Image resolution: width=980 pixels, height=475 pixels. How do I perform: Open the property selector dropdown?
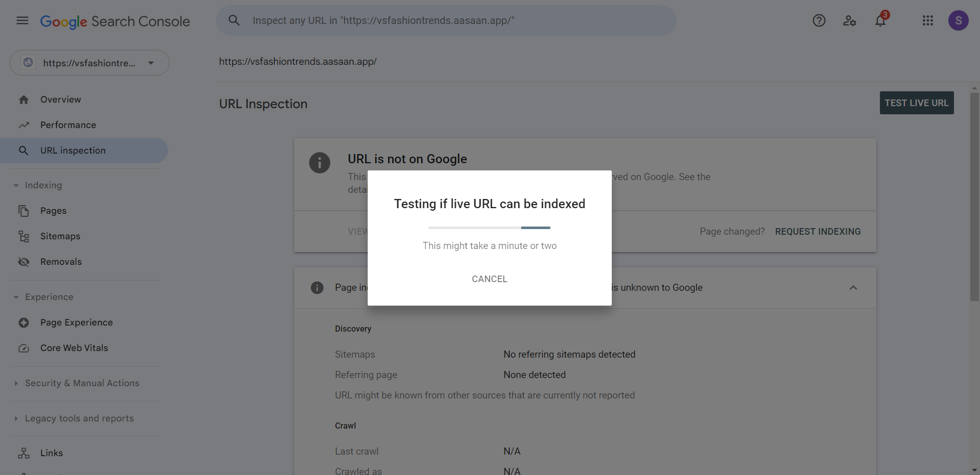89,63
